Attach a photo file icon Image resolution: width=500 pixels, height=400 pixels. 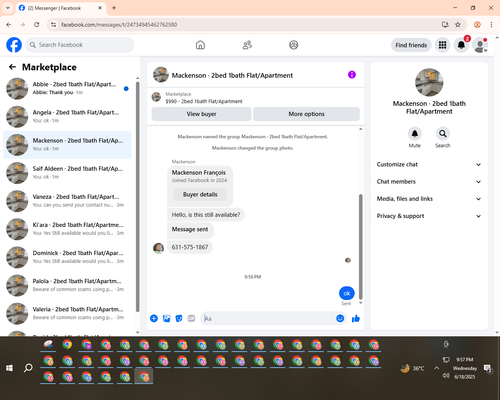click(x=166, y=318)
